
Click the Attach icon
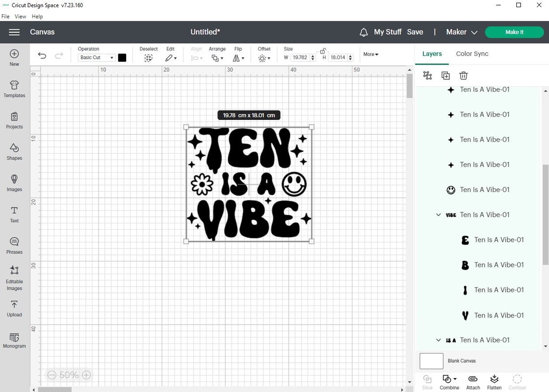pos(472,381)
